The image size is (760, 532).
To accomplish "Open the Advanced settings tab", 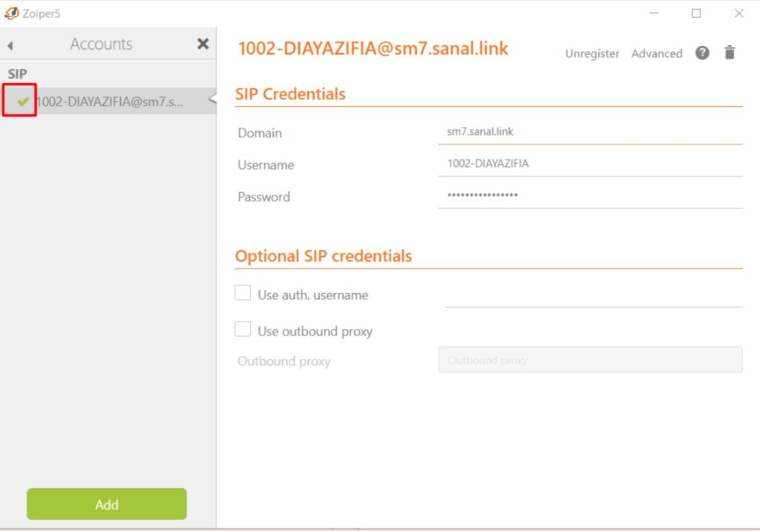I will pyautogui.click(x=656, y=53).
